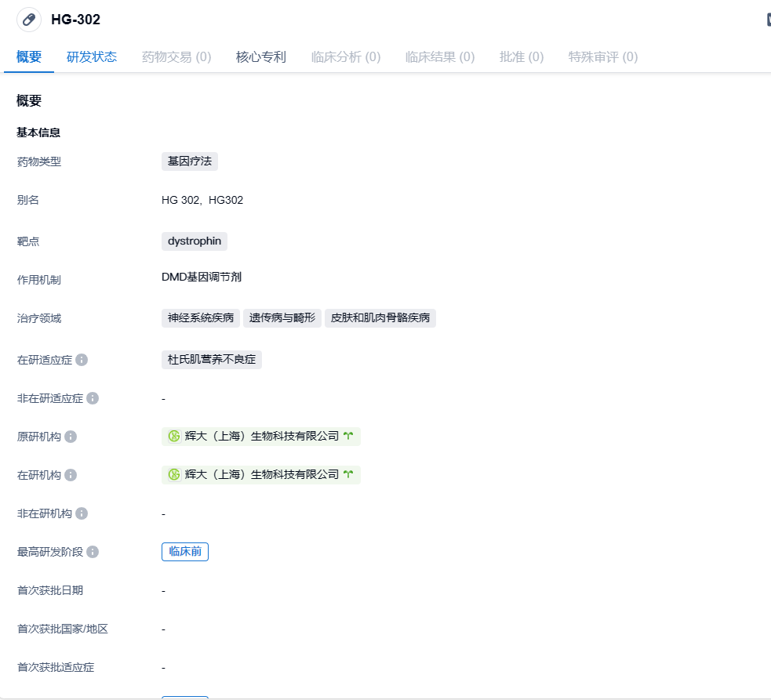Open 杜氏肌营养不良症 indication tag
This screenshot has width=771, height=700.
[212, 360]
